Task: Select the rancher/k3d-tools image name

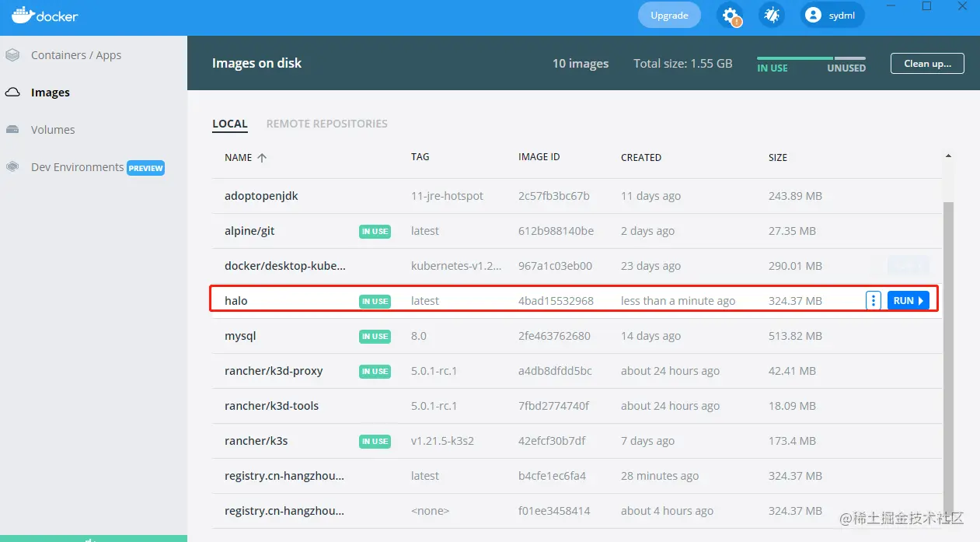Action: pos(272,406)
